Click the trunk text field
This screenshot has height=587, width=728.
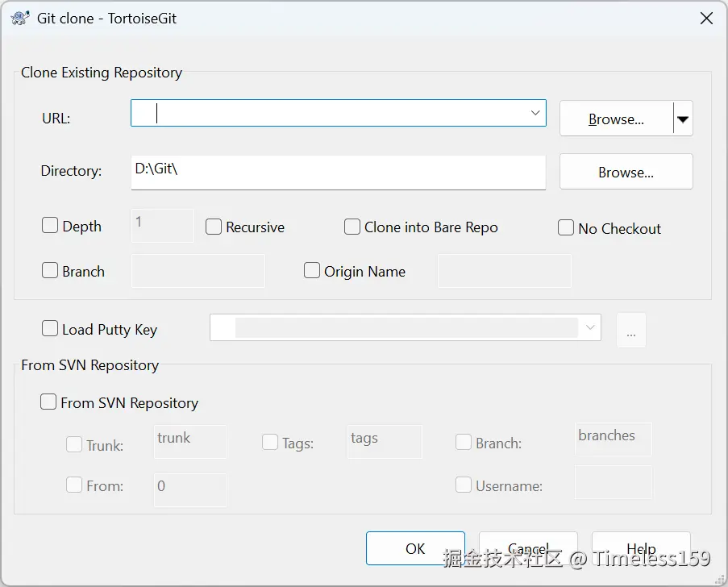(190, 442)
